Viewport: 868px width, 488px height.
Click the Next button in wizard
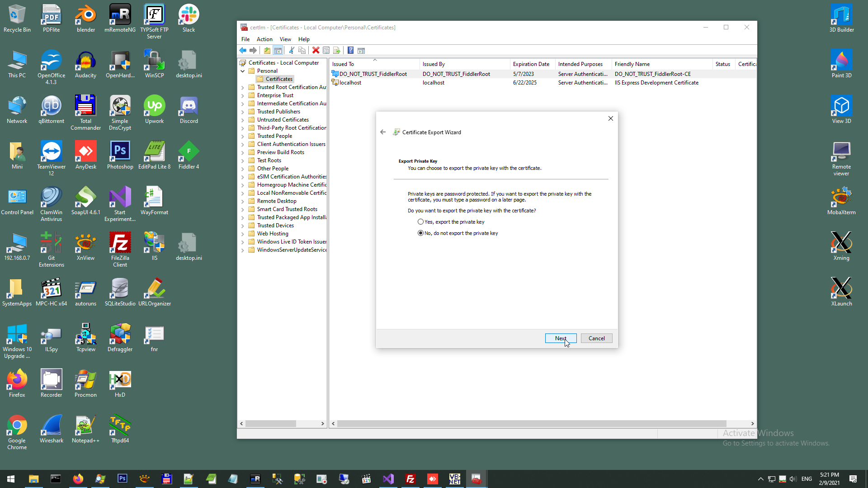point(561,338)
